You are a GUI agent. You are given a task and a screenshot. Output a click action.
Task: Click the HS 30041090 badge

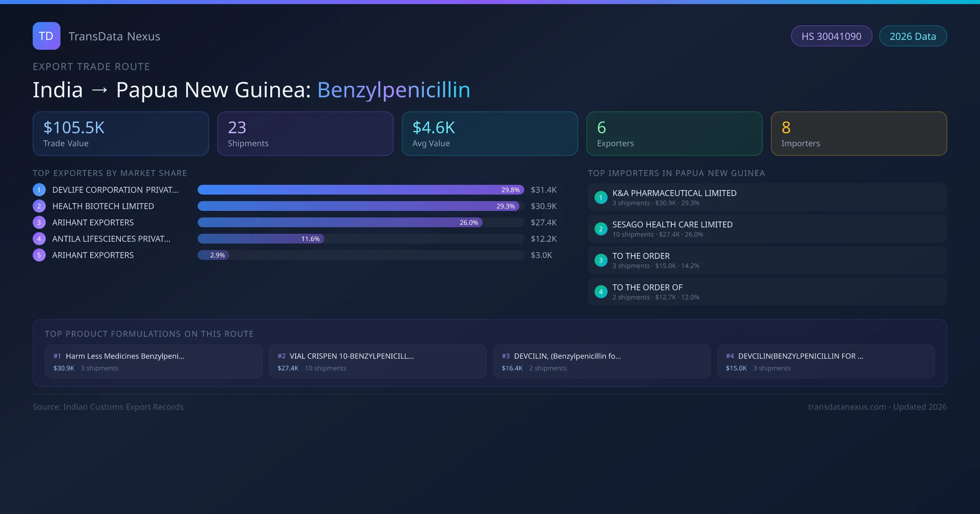831,36
